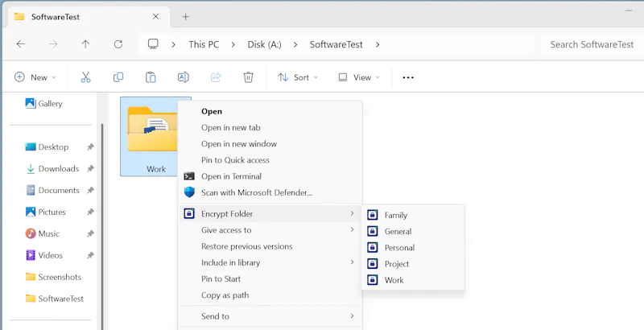Open Gallery in navigation pane
The height and width of the screenshot is (330, 644).
[x=44, y=104]
